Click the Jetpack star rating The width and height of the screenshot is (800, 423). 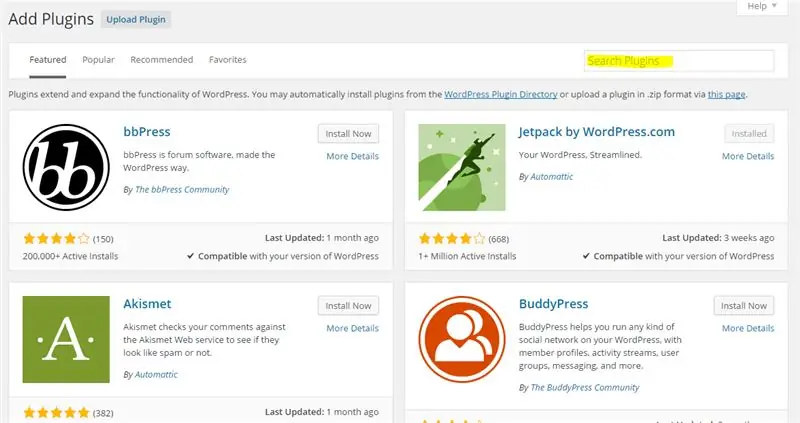tap(452, 238)
